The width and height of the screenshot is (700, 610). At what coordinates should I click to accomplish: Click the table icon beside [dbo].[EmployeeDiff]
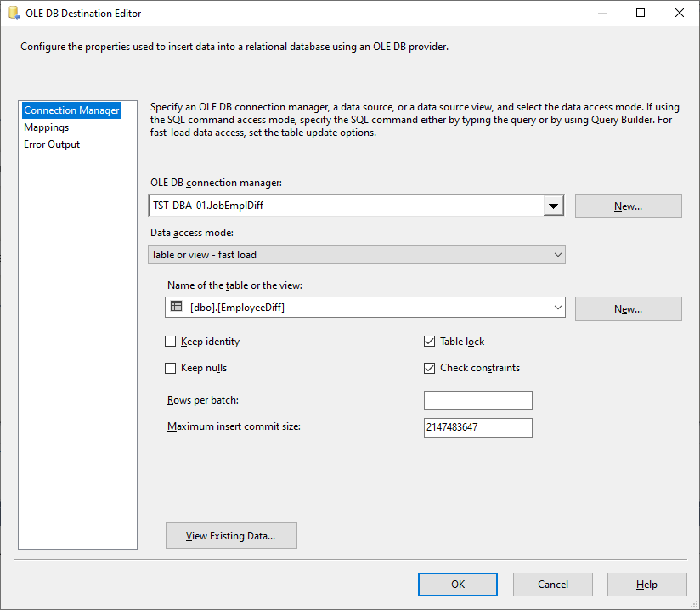point(177,307)
